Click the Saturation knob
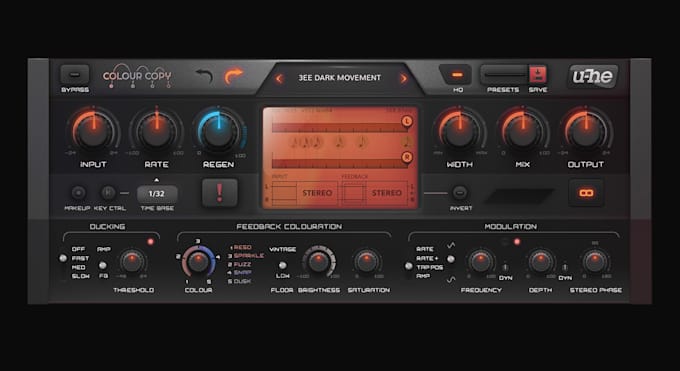680x371 pixels. 367,262
